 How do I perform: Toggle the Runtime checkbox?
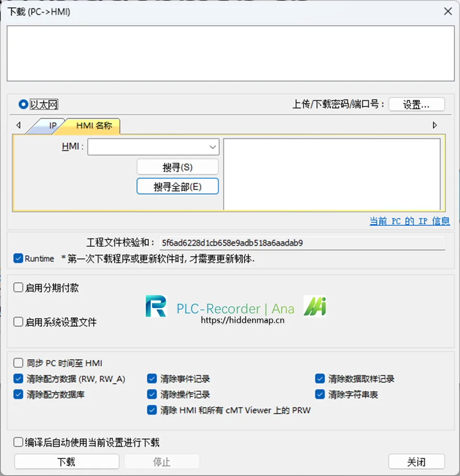pos(18,259)
